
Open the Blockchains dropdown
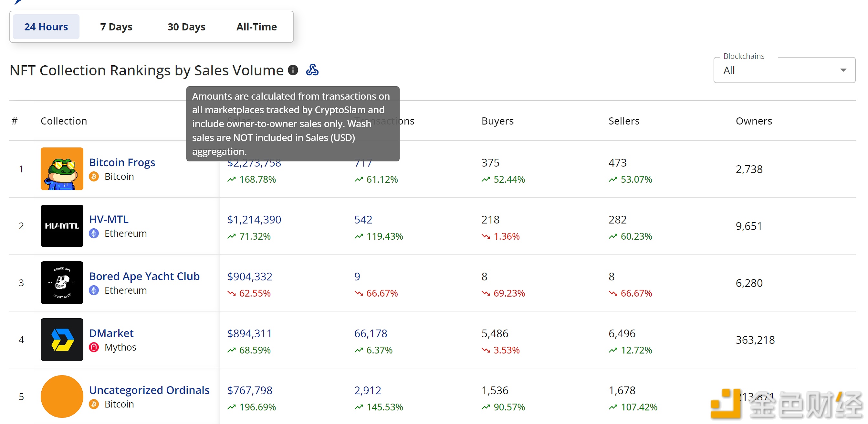point(784,70)
